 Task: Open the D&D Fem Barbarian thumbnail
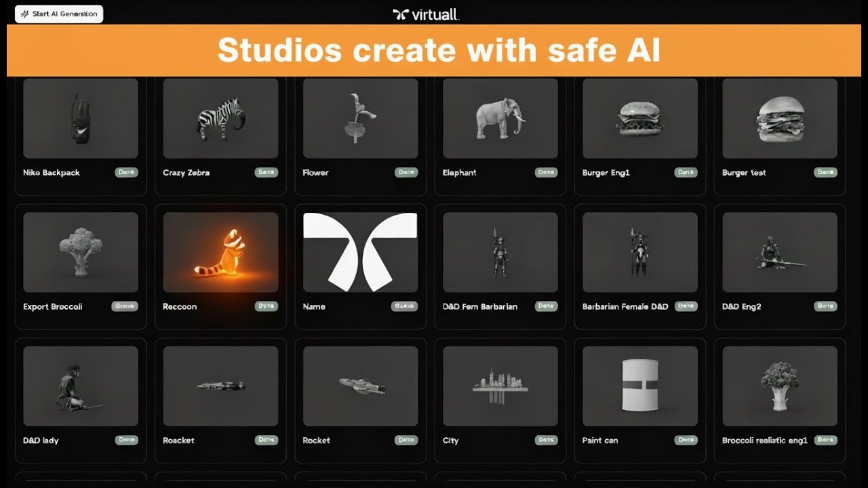pyautogui.click(x=500, y=252)
